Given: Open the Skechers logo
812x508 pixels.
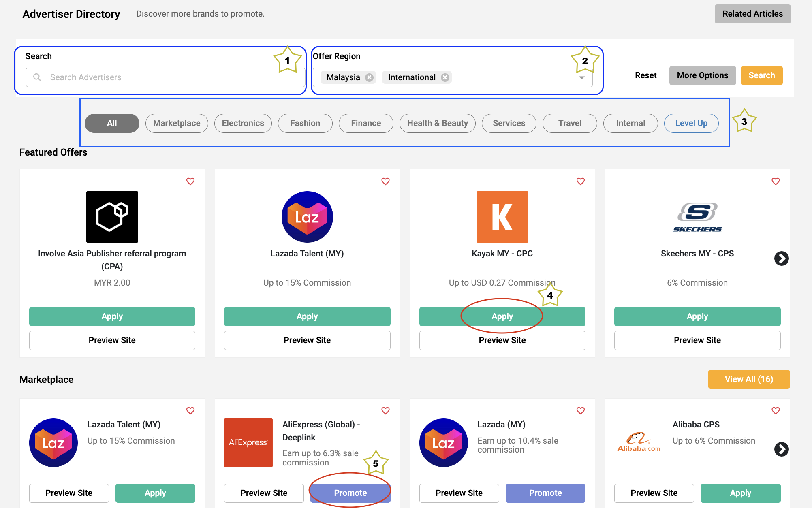Looking at the screenshot, I should coord(697,218).
